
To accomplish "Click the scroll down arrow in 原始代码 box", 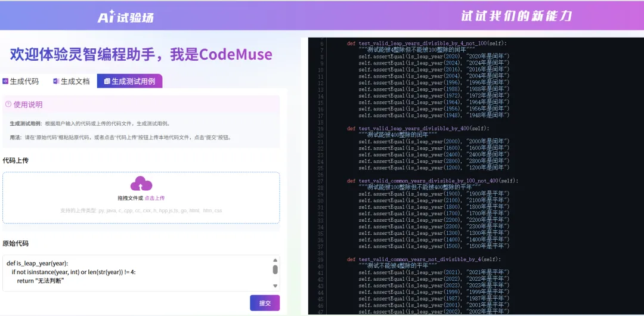I will click(275, 286).
